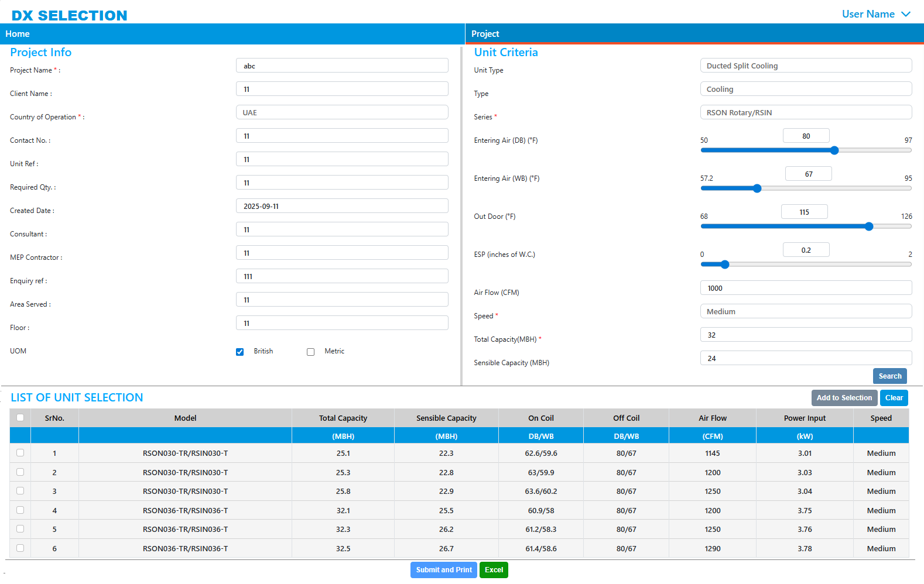Image resolution: width=924 pixels, height=584 pixels.
Task: Check the Metric UOM checkbox
Action: (x=310, y=352)
